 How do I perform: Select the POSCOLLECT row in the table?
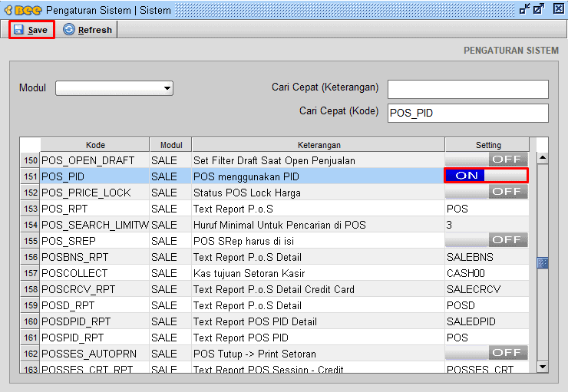tap(74, 273)
